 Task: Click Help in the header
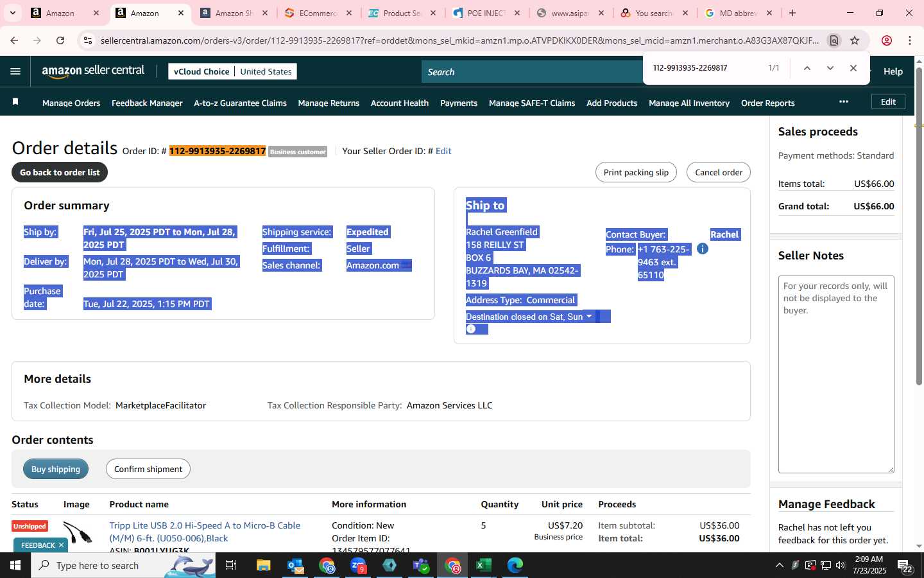[x=893, y=71]
